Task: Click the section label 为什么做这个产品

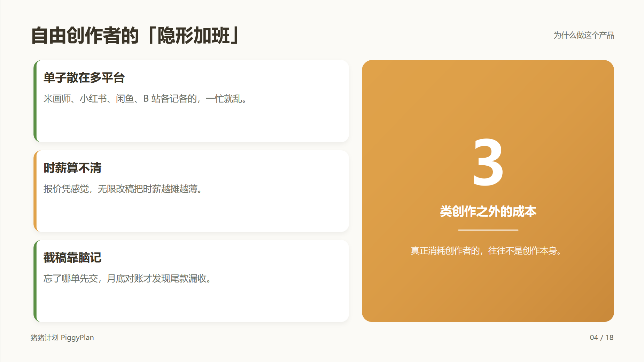Action: pos(584,35)
